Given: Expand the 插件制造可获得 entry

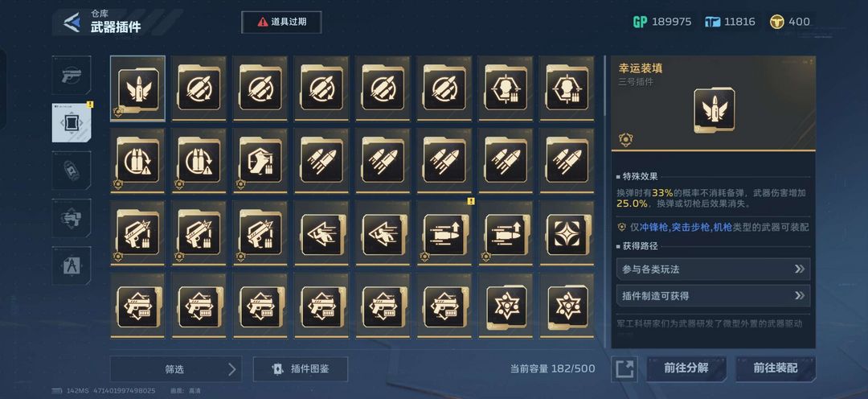Looking at the screenshot, I should tap(713, 296).
